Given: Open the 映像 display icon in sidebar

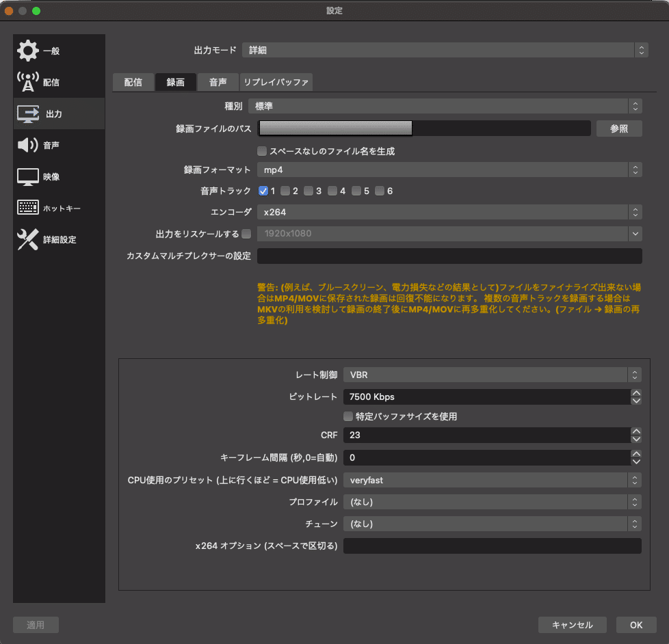Looking at the screenshot, I should pyautogui.click(x=28, y=176).
